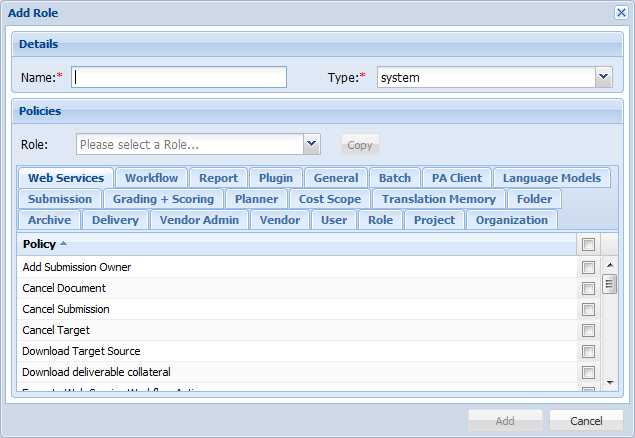Screen dimensions: 635x438
Task: Open the Translation Memory tab
Action: 438,199
